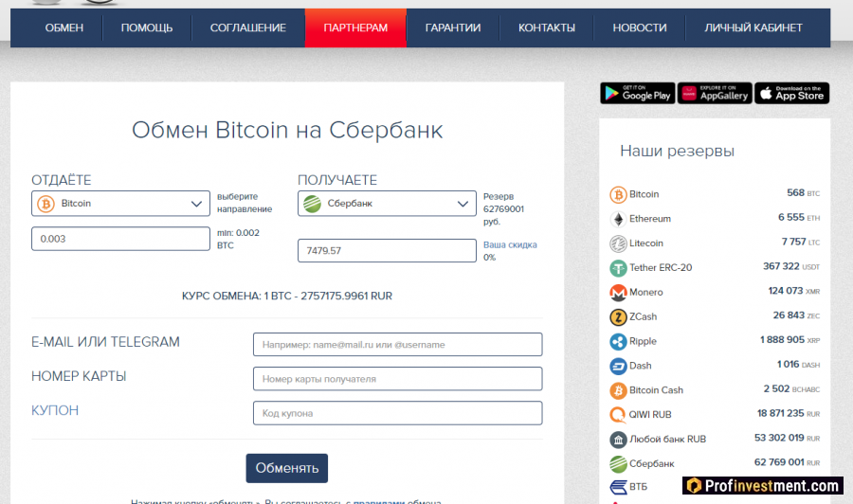Screen dimensions: 853x504
Task: Click the Bitcoin icon in reserves list
Action: 618,194
